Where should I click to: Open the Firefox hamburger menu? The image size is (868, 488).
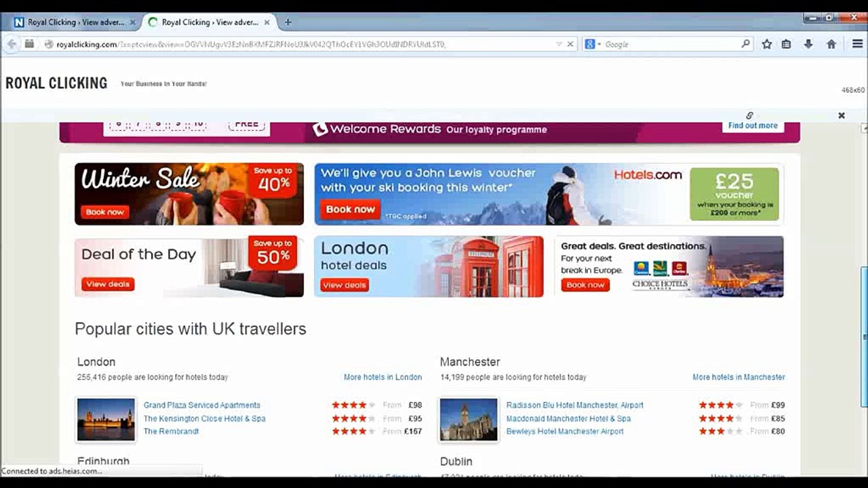point(857,44)
